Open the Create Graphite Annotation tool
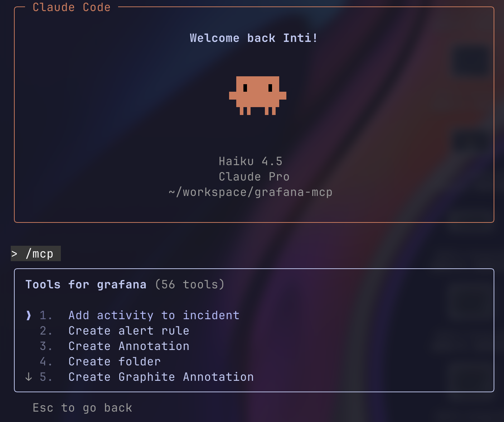 click(x=161, y=377)
